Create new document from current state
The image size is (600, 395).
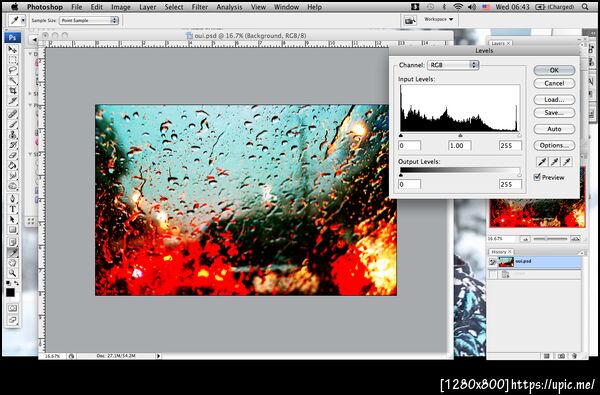(x=547, y=356)
